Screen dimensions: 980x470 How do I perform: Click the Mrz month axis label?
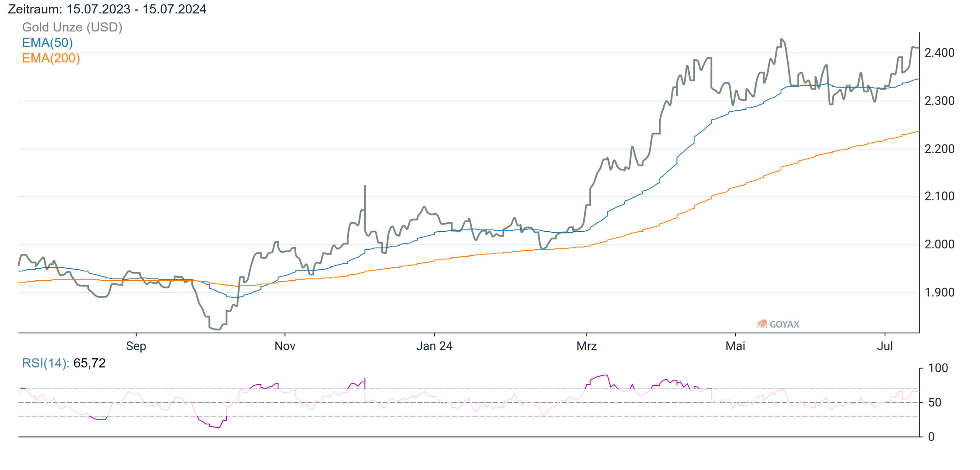586,346
